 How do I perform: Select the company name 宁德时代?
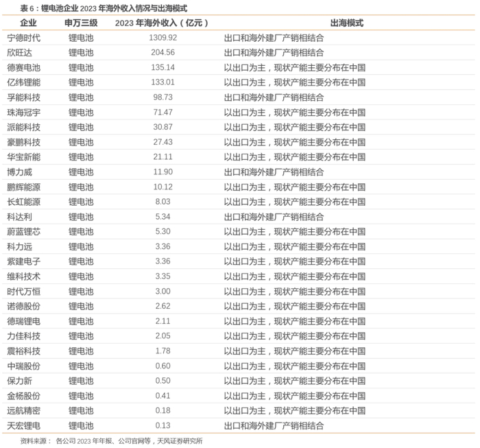pos(23,38)
